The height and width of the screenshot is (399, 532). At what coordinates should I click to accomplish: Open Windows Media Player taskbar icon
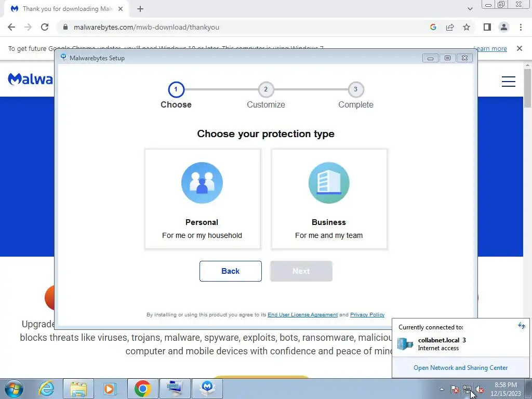[109, 389]
